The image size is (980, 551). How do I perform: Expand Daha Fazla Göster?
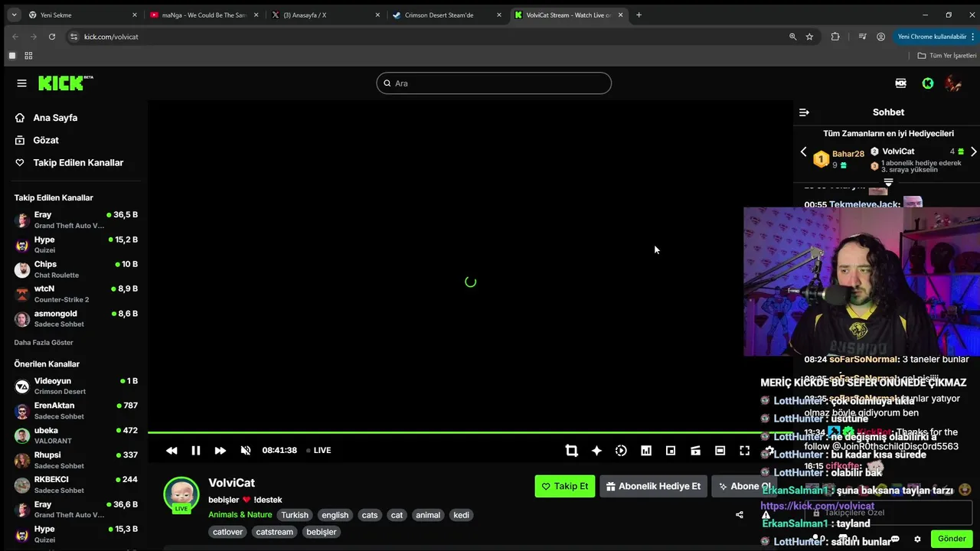click(44, 342)
